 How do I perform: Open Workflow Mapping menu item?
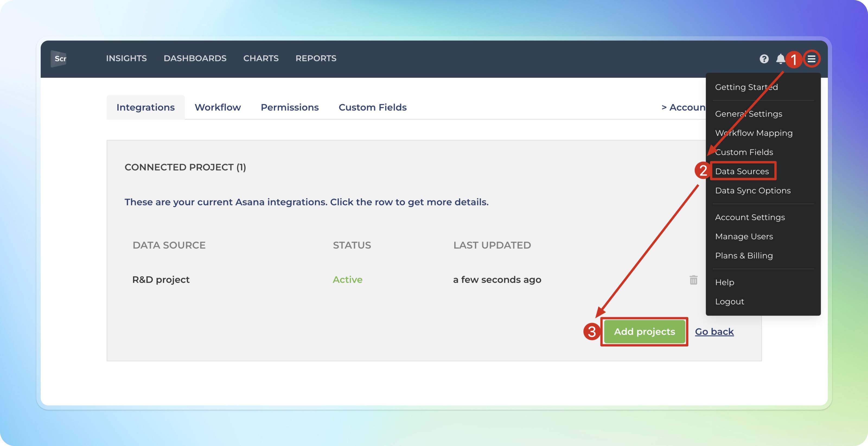point(754,133)
